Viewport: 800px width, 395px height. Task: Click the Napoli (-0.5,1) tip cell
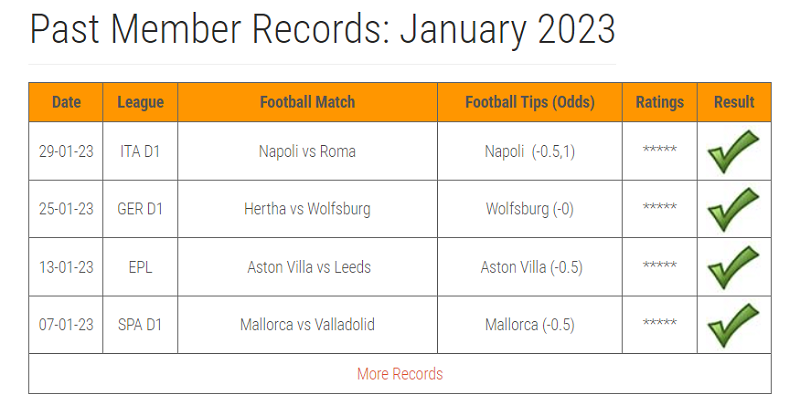(x=530, y=151)
